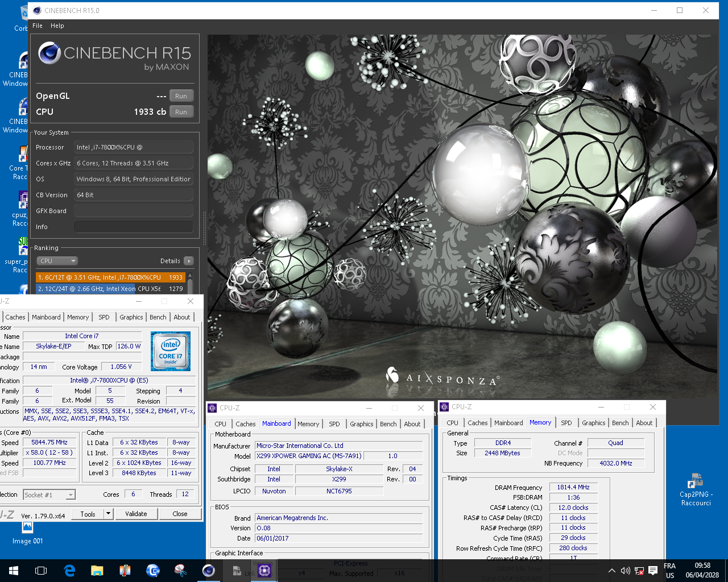Open Graphics tab in Memory CPU-Z window
This screenshot has height=582, width=728.
594,423
